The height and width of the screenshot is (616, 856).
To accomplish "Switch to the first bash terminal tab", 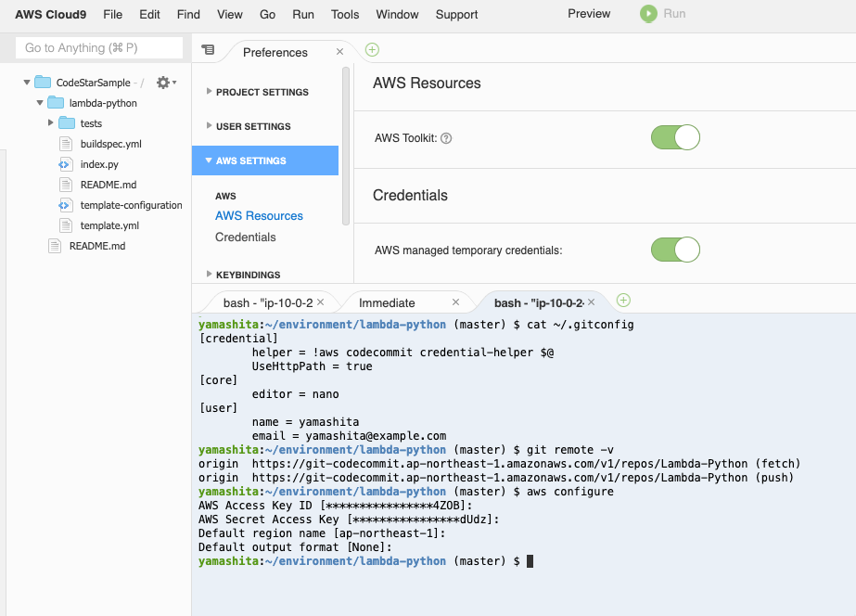I will 268,302.
